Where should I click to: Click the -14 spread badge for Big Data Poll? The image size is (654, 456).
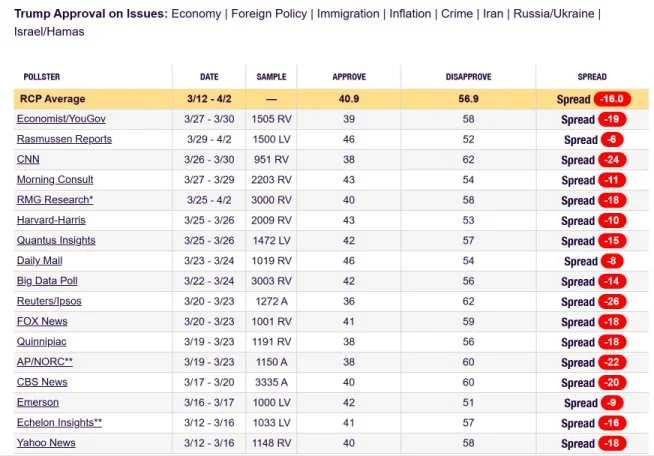(612, 281)
